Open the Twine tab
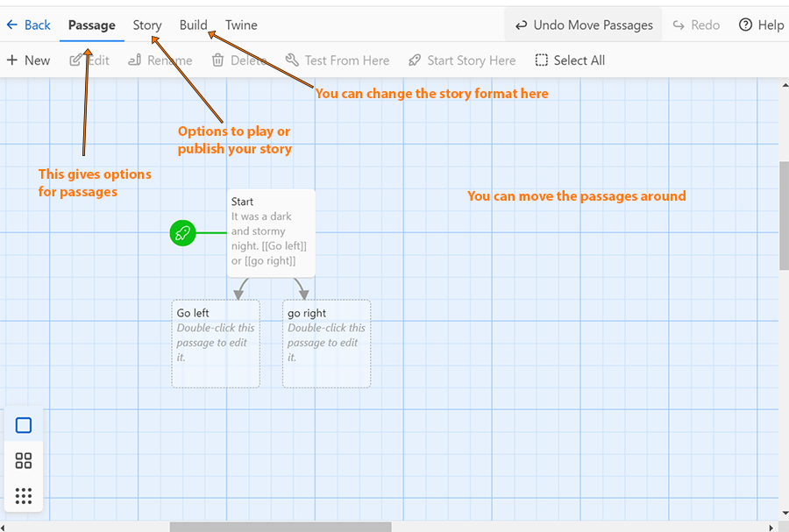The image size is (789, 532). 241,25
